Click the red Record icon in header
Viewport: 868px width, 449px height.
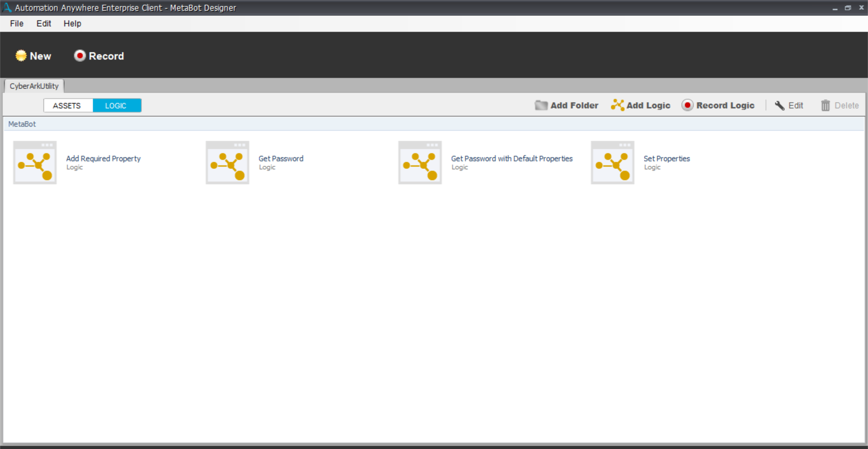(x=80, y=56)
